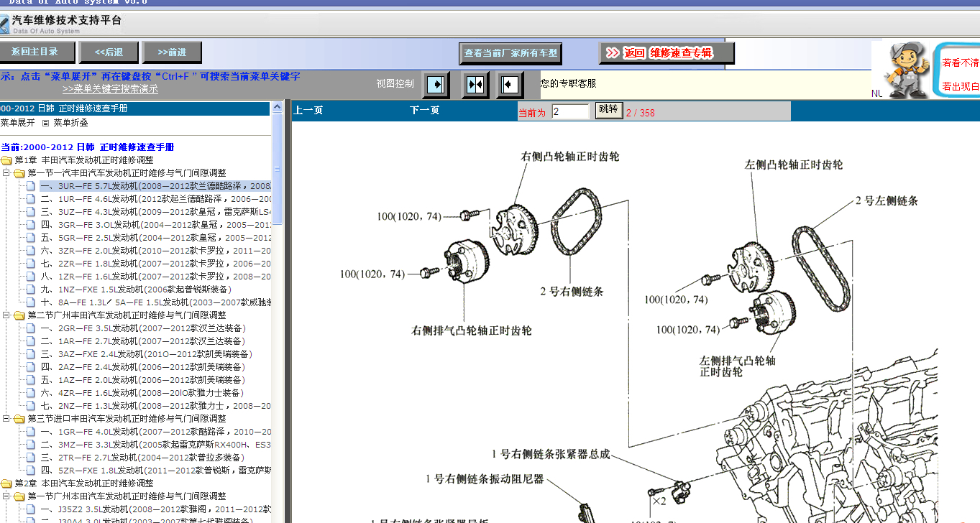Open 第2章 本田汽车发动机正时维修调整 chapter
Viewport: 980px width, 523px height.
pyautogui.click(x=84, y=483)
